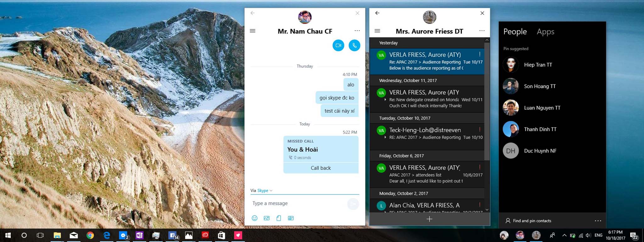Pin suggested contact Hiep Tran TT
Viewport: 644px width, 242px height.
pos(552,65)
